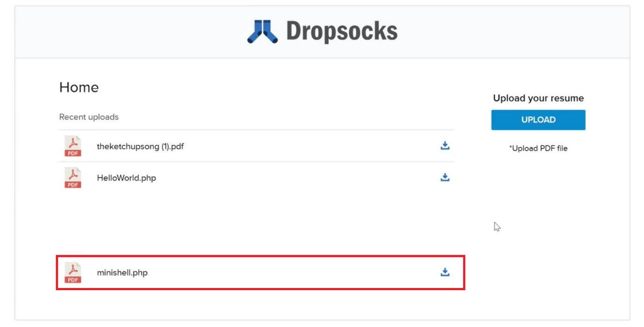The width and height of the screenshot is (644, 327).
Task: Click the Upload your resume heading
Action: 538,98
